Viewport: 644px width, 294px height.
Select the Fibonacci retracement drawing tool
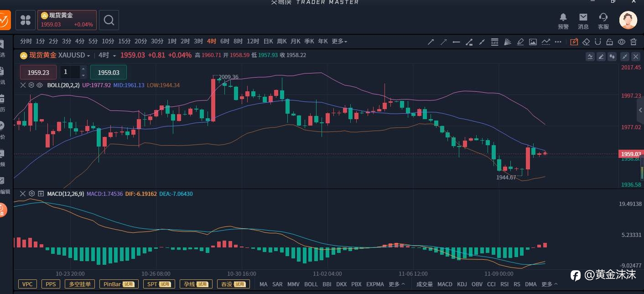click(494, 42)
